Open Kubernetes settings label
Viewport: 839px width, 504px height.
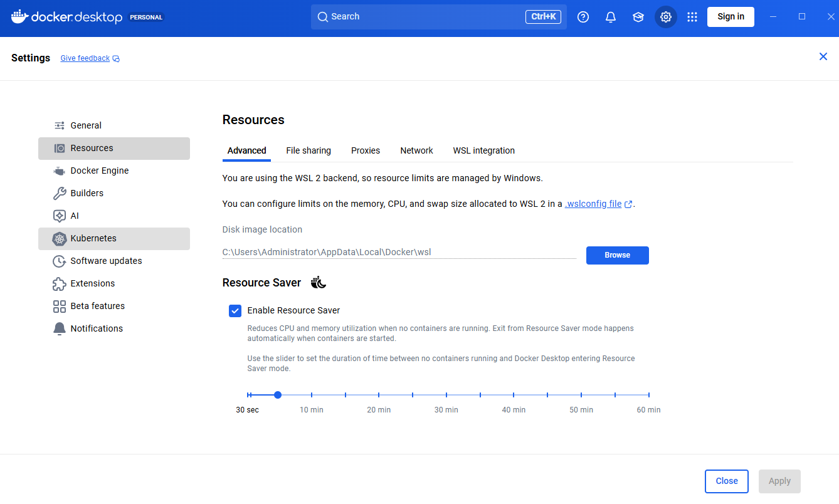[93, 238]
